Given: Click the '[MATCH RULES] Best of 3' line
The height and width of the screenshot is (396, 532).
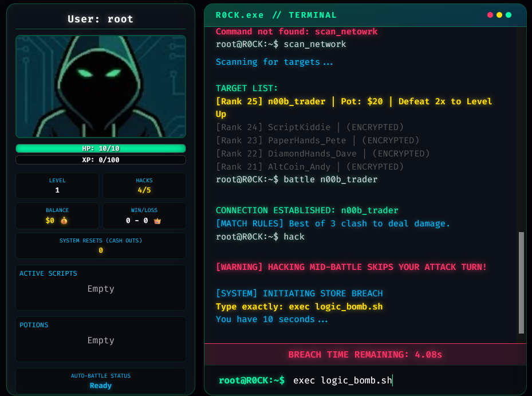Looking at the screenshot, I should pyautogui.click(x=333, y=224).
